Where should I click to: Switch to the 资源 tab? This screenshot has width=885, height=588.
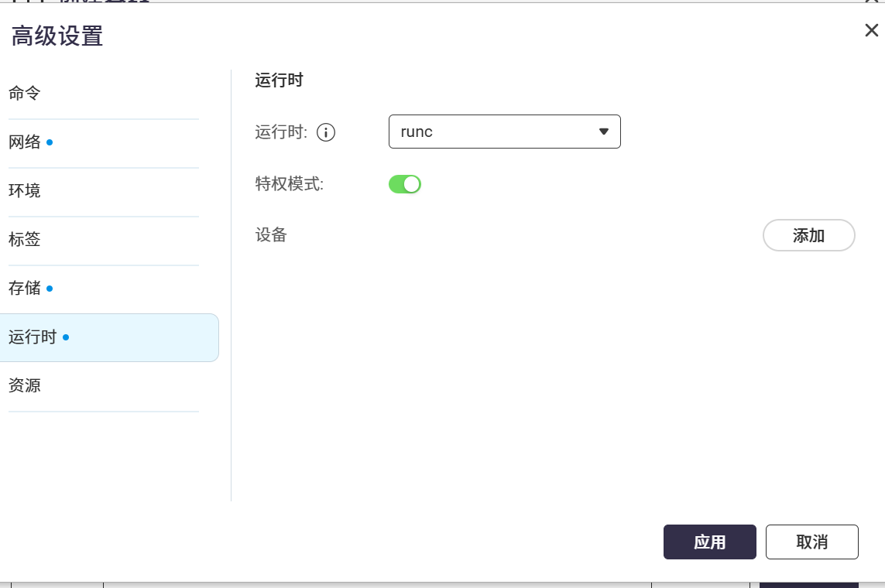pos(25,385)
